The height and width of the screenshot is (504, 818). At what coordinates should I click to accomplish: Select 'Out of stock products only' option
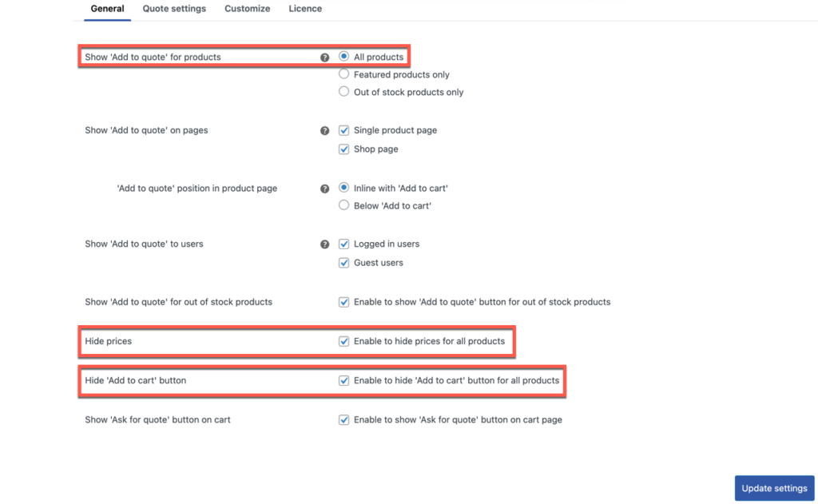click(x=344, y=92)
